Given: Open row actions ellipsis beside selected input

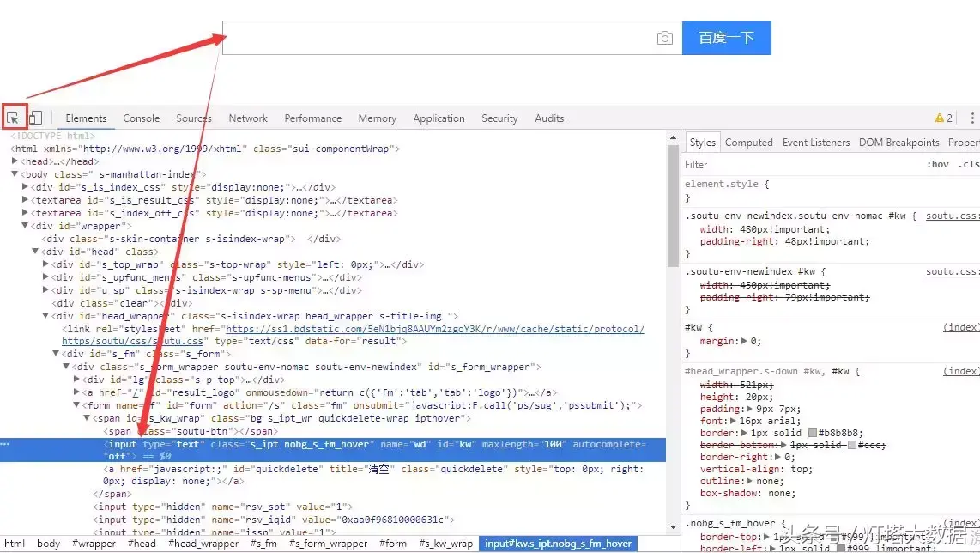Looking at the screenshot, I should point(5,444).
